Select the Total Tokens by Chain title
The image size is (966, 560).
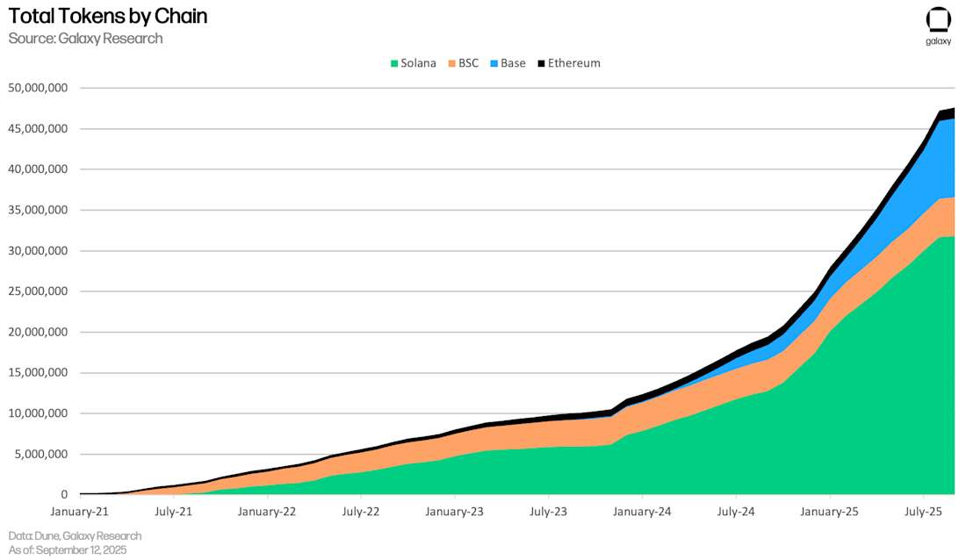(106, 16)
